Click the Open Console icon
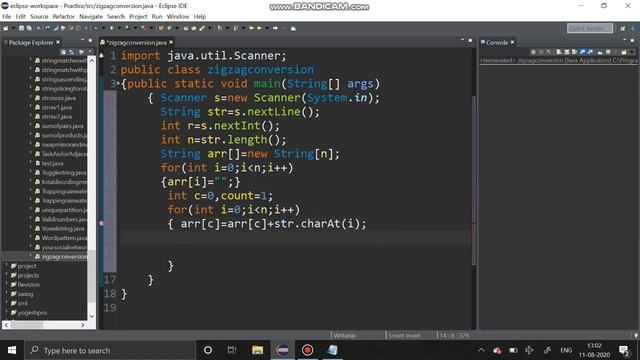The width and height of the screenshot is (640, 360). tap(624, 52)
